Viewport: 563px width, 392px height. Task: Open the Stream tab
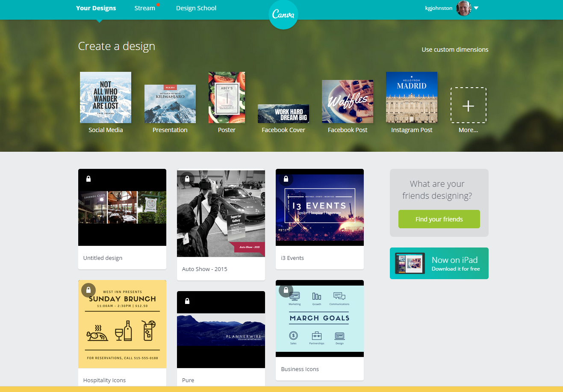pos(145,8)
